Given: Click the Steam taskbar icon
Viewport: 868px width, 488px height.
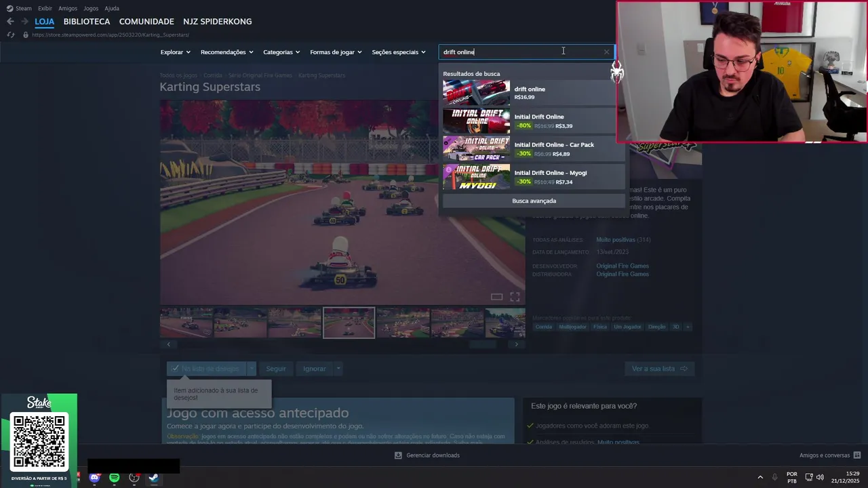Looking at the screenshot, I should [x=154, y=478].
